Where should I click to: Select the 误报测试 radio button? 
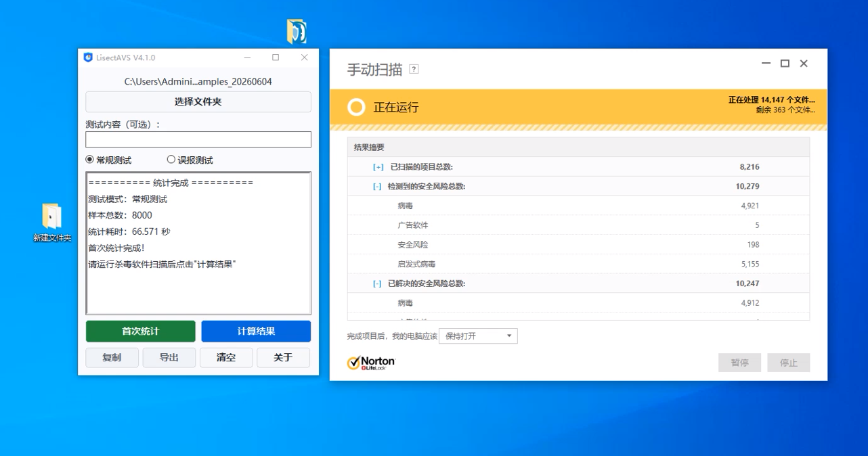(x=171, y=160)
